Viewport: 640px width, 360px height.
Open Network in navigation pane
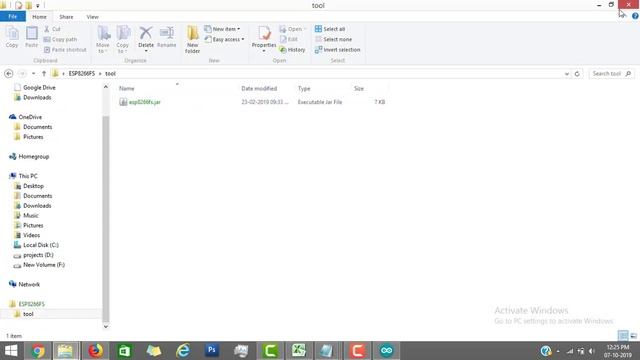click(25, 284)
